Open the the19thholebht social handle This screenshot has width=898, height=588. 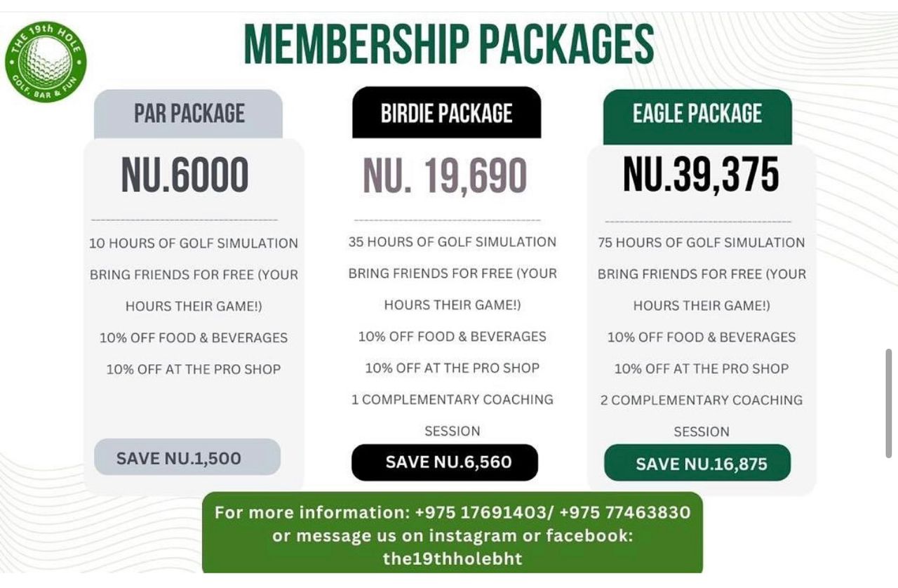coord(453,559)
